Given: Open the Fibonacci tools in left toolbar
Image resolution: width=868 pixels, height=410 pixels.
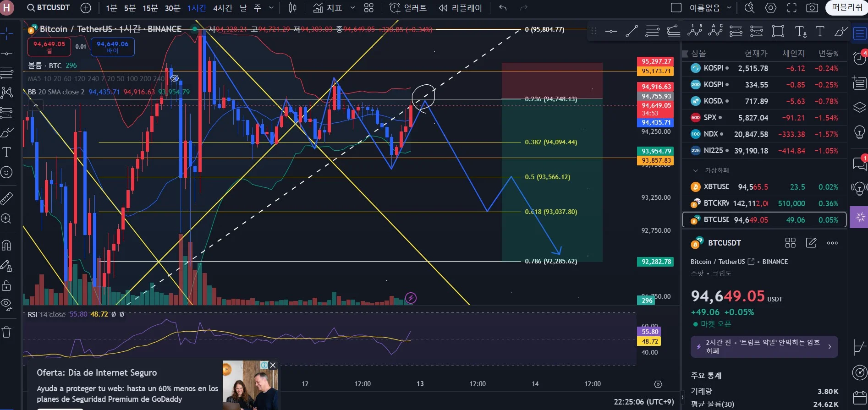Looking at the screenshot, I should (7, 72).
